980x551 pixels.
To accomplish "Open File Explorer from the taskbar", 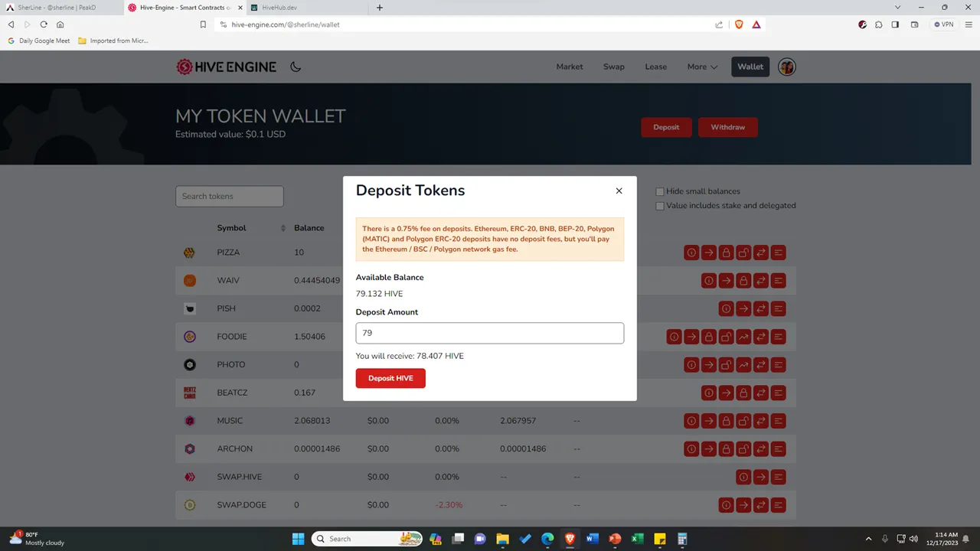I will tap(502, 539).
